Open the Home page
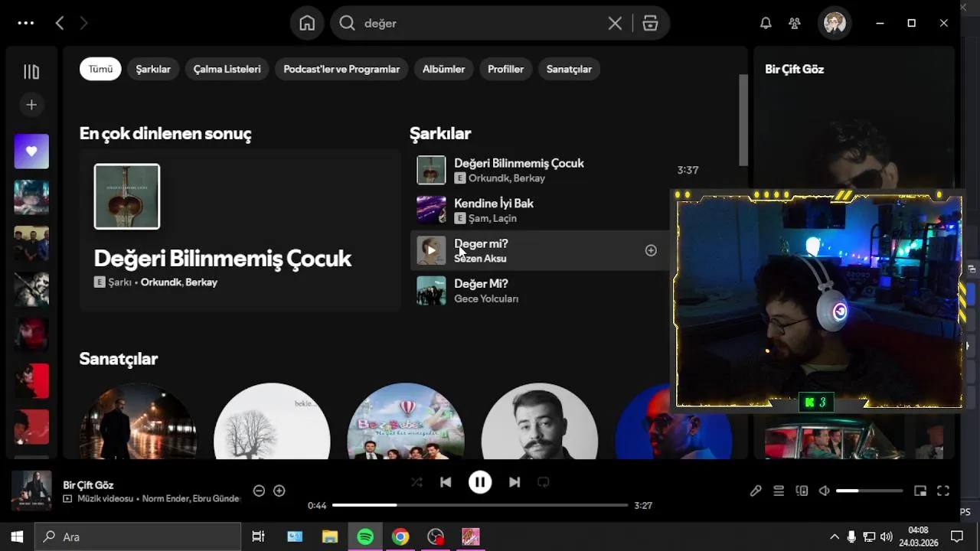Screen dimensions: 980x551 tap(307, 23)
